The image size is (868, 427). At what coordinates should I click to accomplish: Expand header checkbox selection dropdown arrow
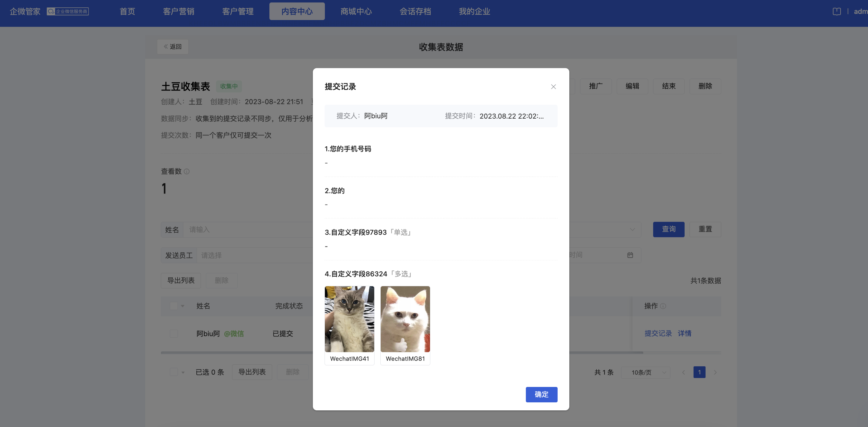tap(182, 306)
